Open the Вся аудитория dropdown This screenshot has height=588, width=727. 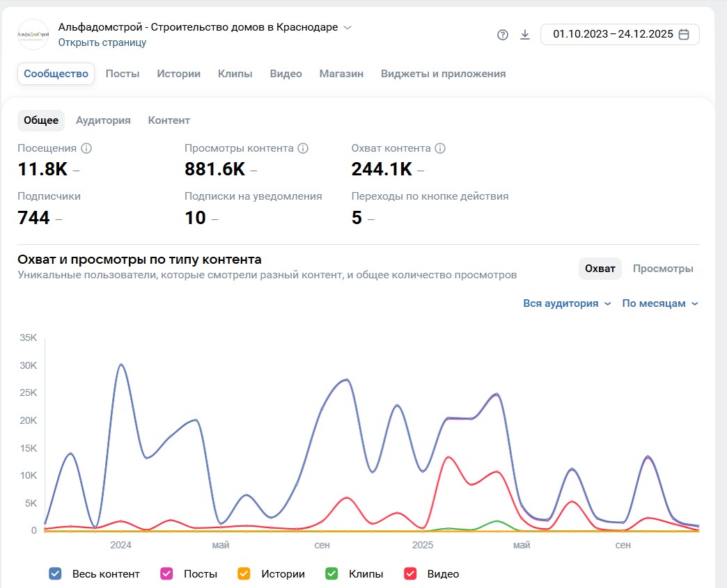[x=567, y=303]
